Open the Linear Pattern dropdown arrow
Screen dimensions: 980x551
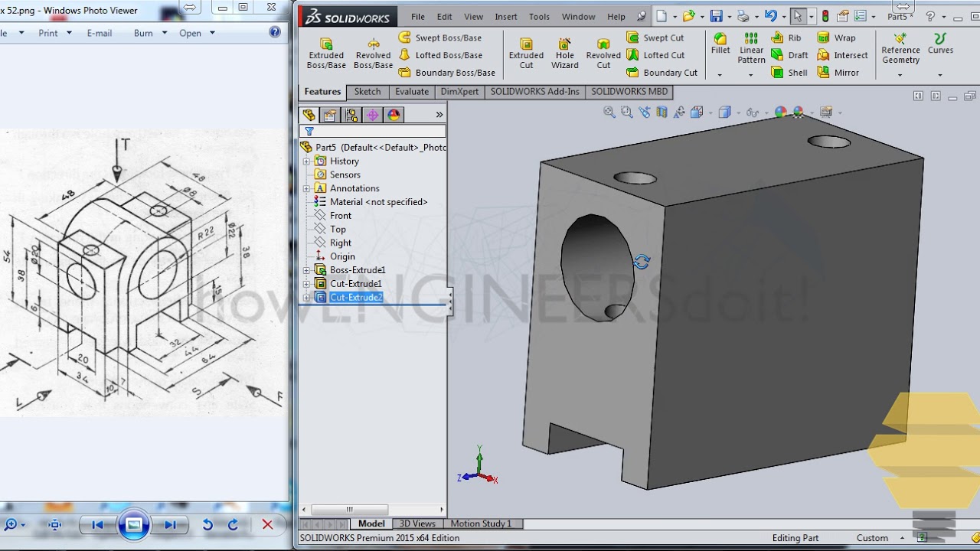[x=750, y=75]
